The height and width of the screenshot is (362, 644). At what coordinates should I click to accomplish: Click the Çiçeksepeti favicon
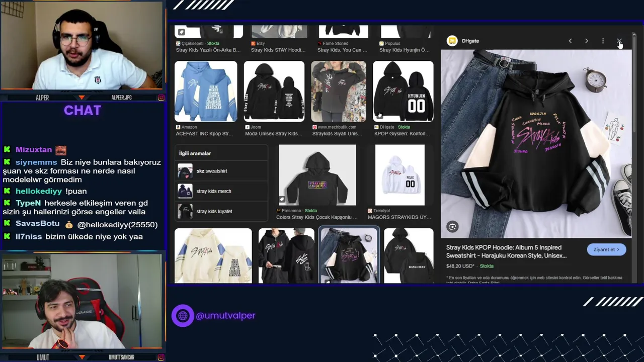(x=178, y=44)
